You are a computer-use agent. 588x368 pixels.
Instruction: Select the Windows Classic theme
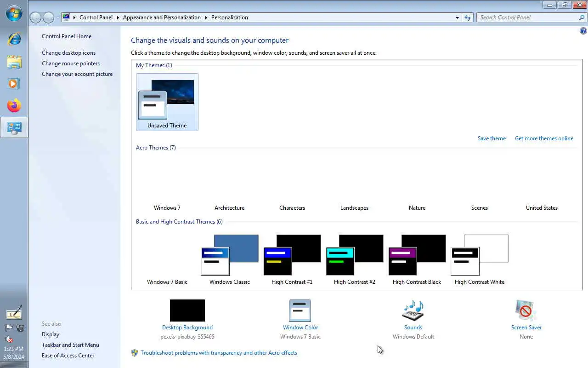230,260
